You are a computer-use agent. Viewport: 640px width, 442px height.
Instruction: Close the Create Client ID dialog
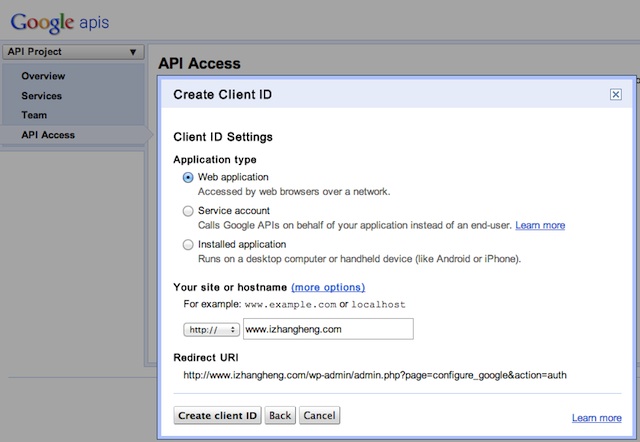coord(615,94)
